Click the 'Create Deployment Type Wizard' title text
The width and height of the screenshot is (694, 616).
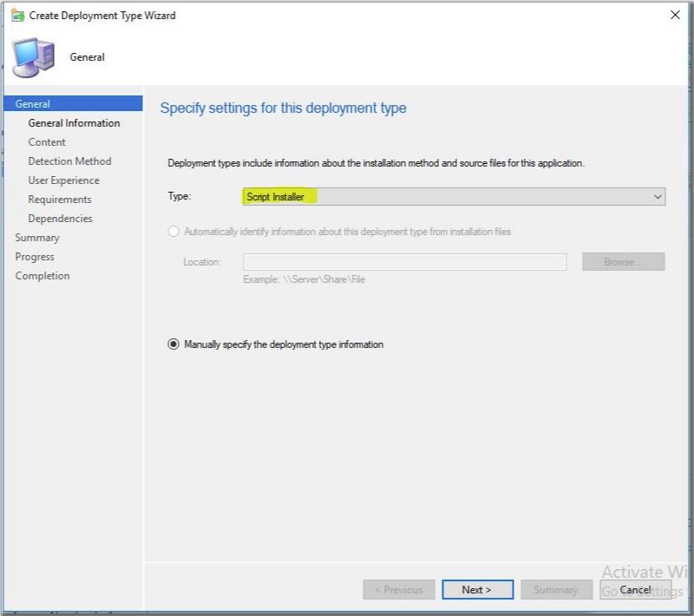102,16
